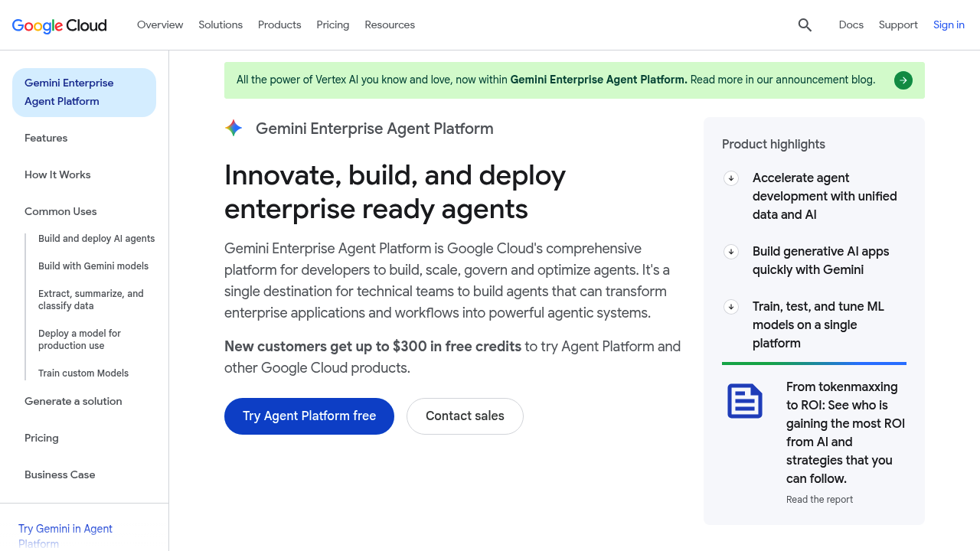Click Read the report link

819,500
